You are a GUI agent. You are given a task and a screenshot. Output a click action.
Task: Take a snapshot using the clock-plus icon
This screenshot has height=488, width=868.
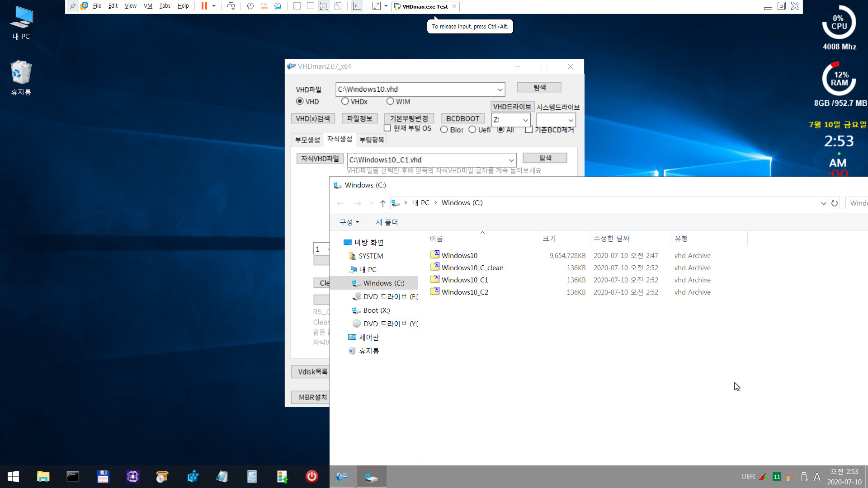(250, 6)
